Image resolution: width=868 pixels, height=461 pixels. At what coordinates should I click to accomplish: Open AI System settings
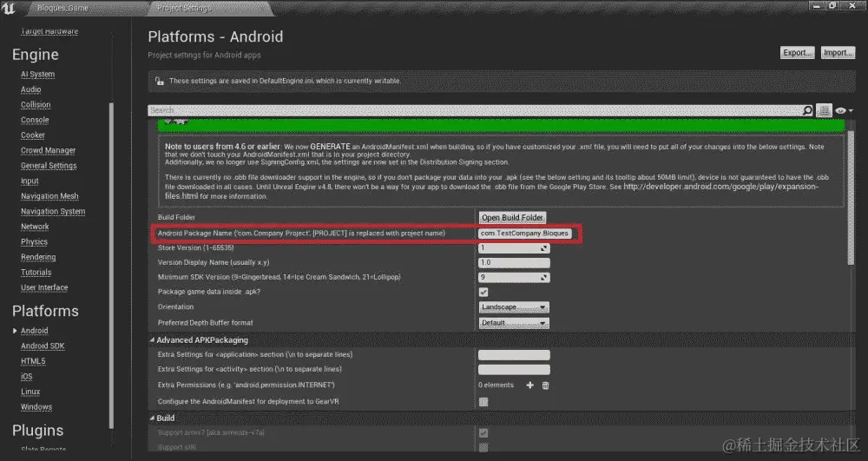[x=37, y=74]
